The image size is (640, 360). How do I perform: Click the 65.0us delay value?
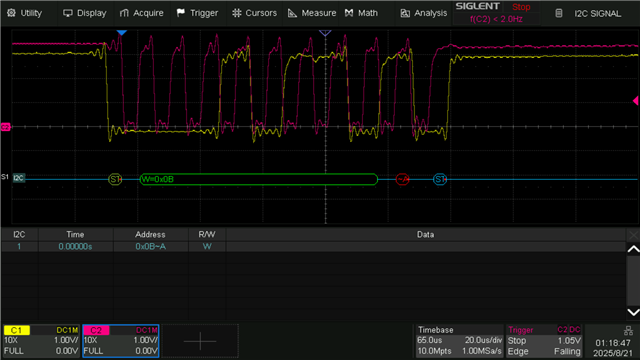(429, 340)
